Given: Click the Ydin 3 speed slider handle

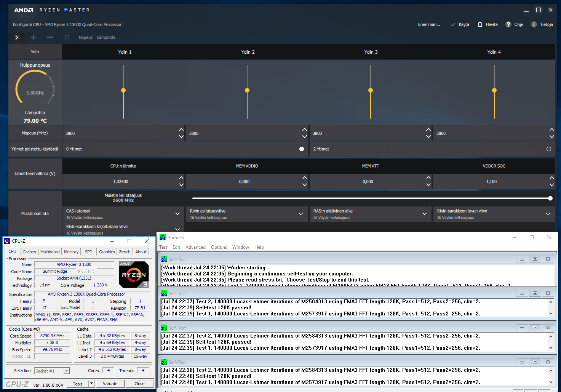Looking at the screenshot, I should pos(371,90).
